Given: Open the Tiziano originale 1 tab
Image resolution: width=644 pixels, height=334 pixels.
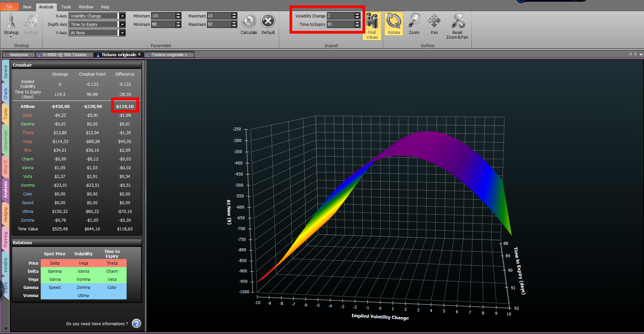Looking at the screenshot, I should pyautogui.click(x=169, y=54).
